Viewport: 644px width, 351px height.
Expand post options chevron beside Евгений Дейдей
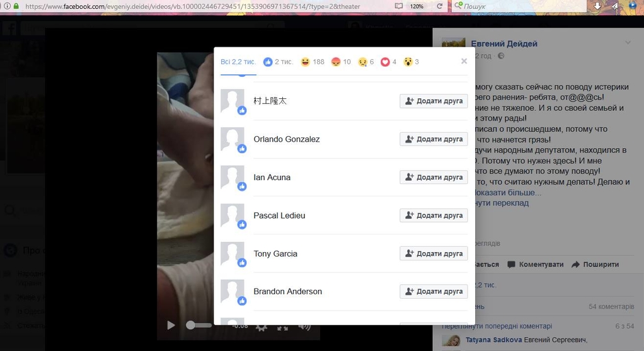(628, 43)
